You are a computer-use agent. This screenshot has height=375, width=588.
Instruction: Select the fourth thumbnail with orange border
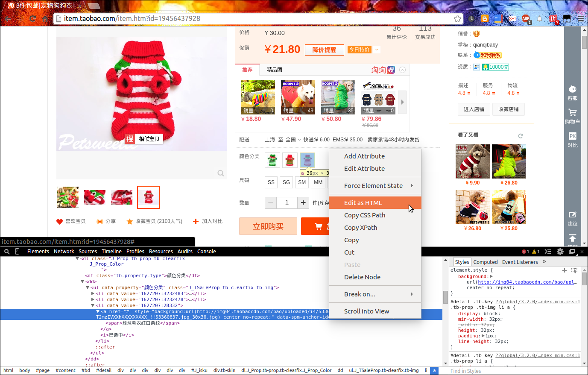[149, 197]
